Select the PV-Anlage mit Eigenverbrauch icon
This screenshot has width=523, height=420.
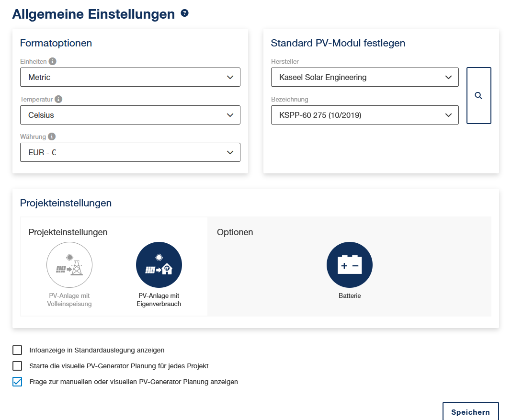[159, 265]
